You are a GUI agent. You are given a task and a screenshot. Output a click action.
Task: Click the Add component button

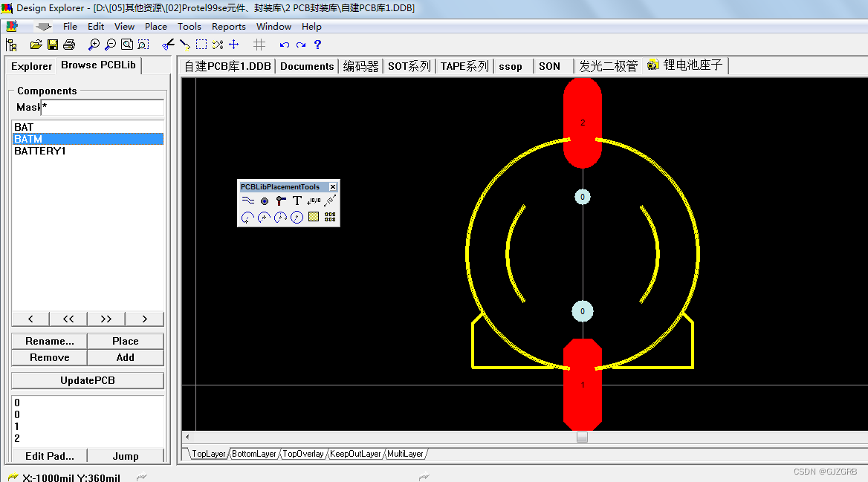(x=126, y=357)
